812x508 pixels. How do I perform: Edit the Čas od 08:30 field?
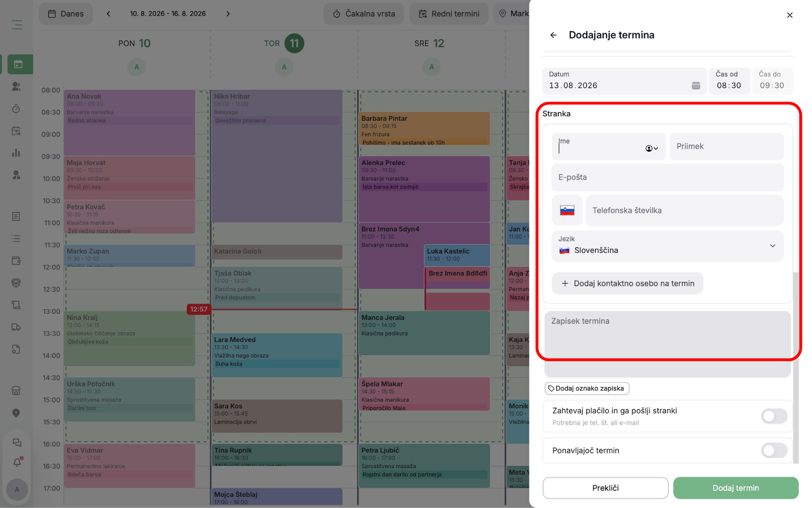click(729, 81)
